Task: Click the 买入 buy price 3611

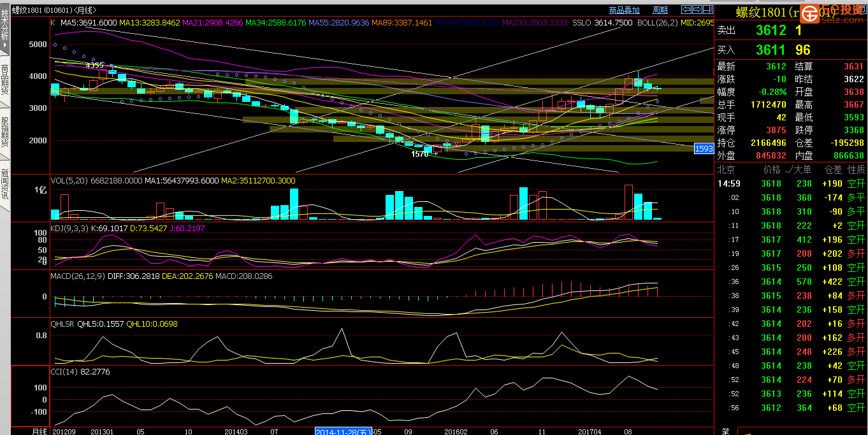Action: [x=770, y=50]
